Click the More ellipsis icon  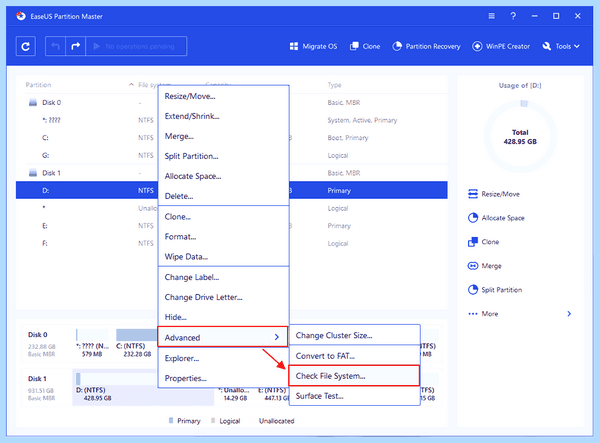[x=473, y=314]
